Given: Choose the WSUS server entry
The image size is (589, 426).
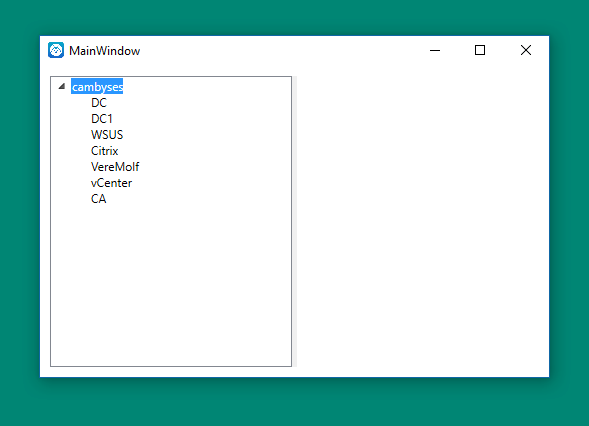Looking at the screenshot, I should tap(107, 134).
